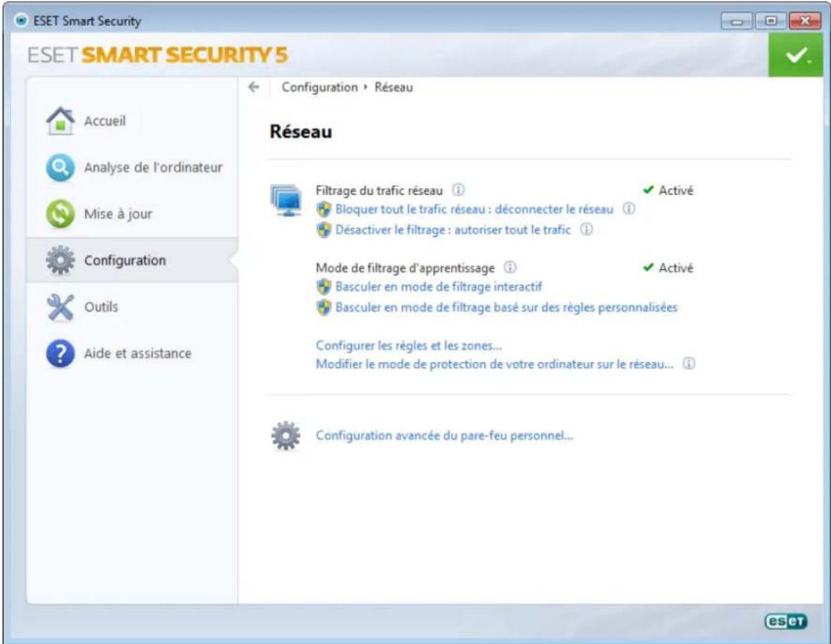Click the network monitors icon
831x644 pixels.
coord(286,201)
